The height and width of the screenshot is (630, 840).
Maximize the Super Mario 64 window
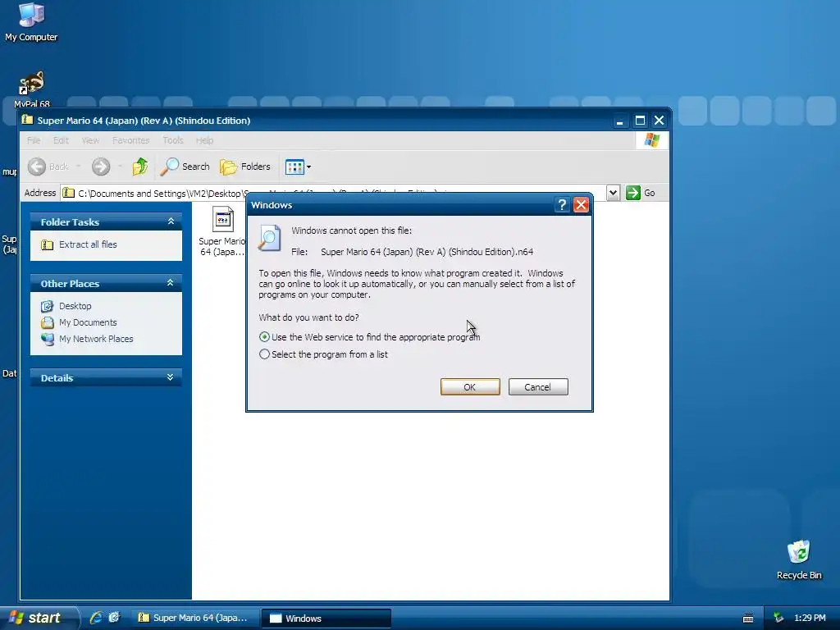point(640,121)
